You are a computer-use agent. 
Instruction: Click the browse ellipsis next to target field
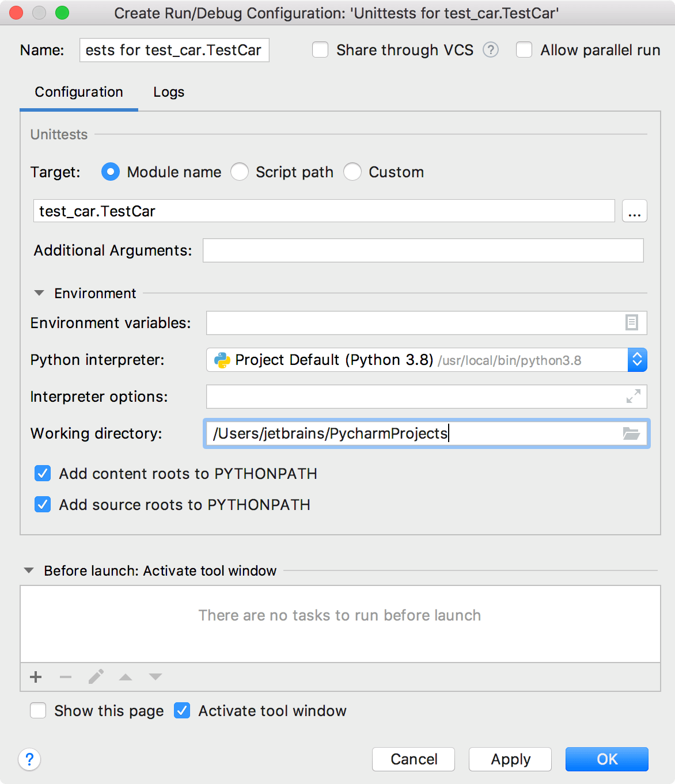pyautogui.click(x=634, y=211)
